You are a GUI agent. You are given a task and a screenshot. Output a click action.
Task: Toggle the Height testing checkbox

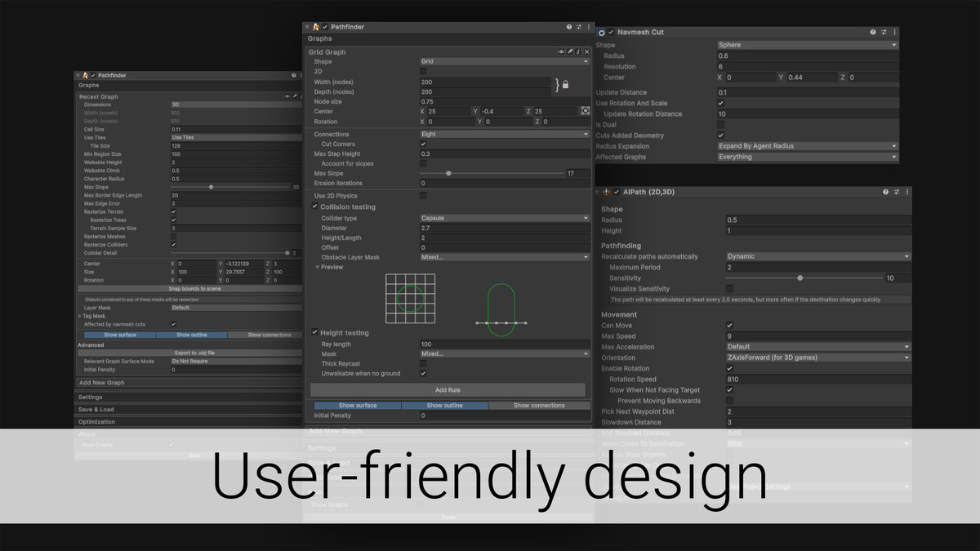pyautogui.click(x=315, y=333)
